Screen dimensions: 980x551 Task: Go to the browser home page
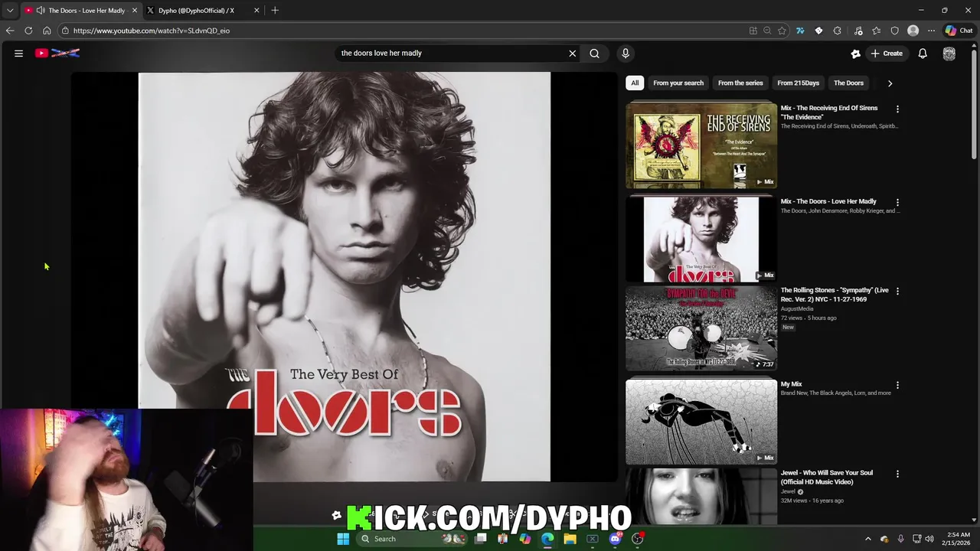pyautogui.click(x=47, y=31)
